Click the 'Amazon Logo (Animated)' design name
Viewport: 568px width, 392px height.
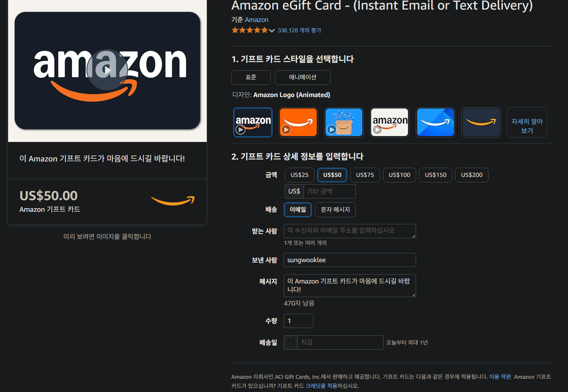[292, 95]
